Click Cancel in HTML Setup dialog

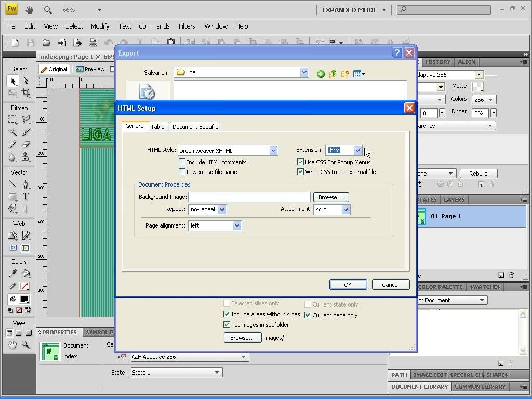click(x=391, y=285)
